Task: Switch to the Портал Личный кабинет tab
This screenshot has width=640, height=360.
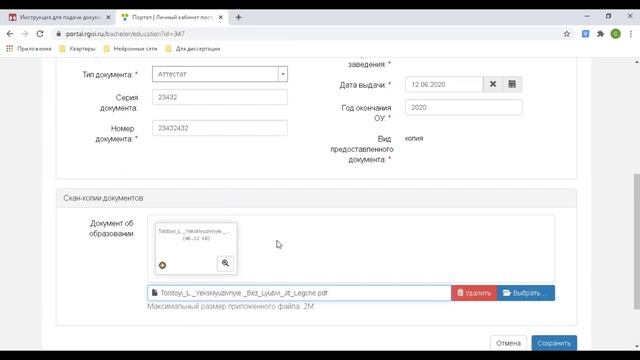Action: 171,18
